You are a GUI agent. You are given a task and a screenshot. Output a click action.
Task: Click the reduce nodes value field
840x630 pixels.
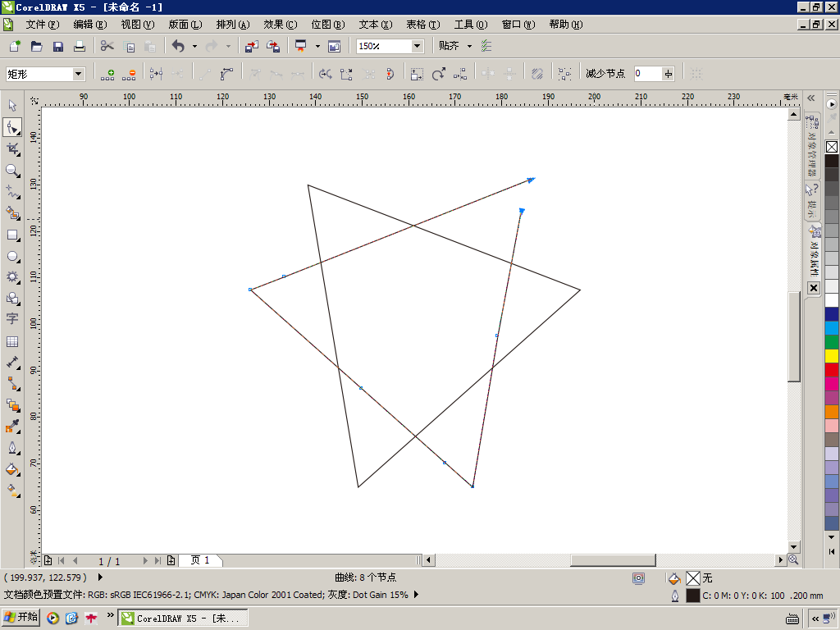[648, 74]
